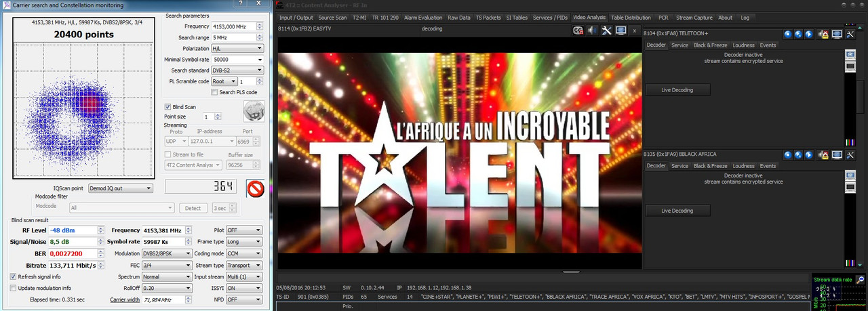The image size is (868, 311).
Task: Click color bars icon below TELETOON+ panel
Action: coord(850,141)
